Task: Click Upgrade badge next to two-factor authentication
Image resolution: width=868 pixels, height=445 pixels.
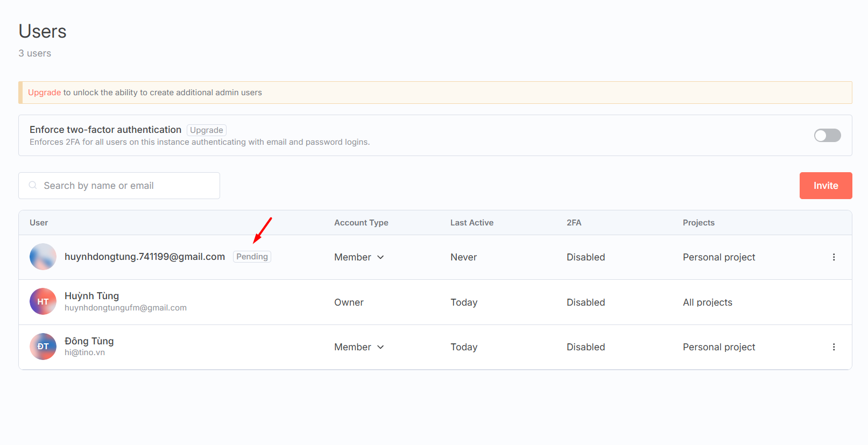Action: pyautogui.click(x=207, y=130)
